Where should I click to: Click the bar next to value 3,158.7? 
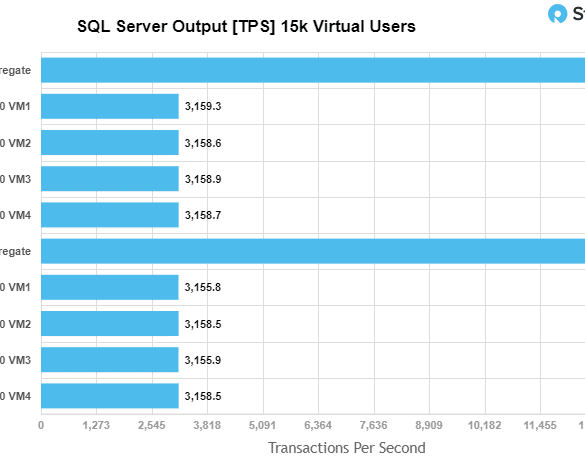tap(110, 215)
